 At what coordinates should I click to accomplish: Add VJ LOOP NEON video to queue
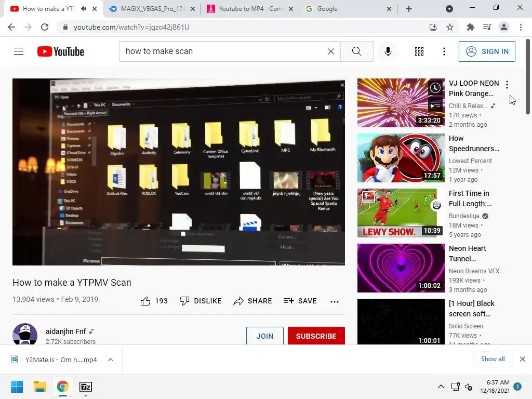pos(435,105)
